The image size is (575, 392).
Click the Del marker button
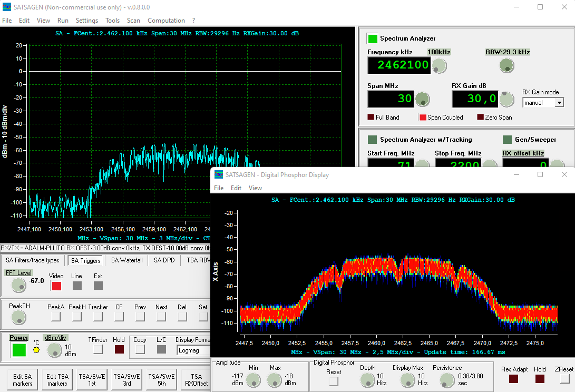pos(182,317)
